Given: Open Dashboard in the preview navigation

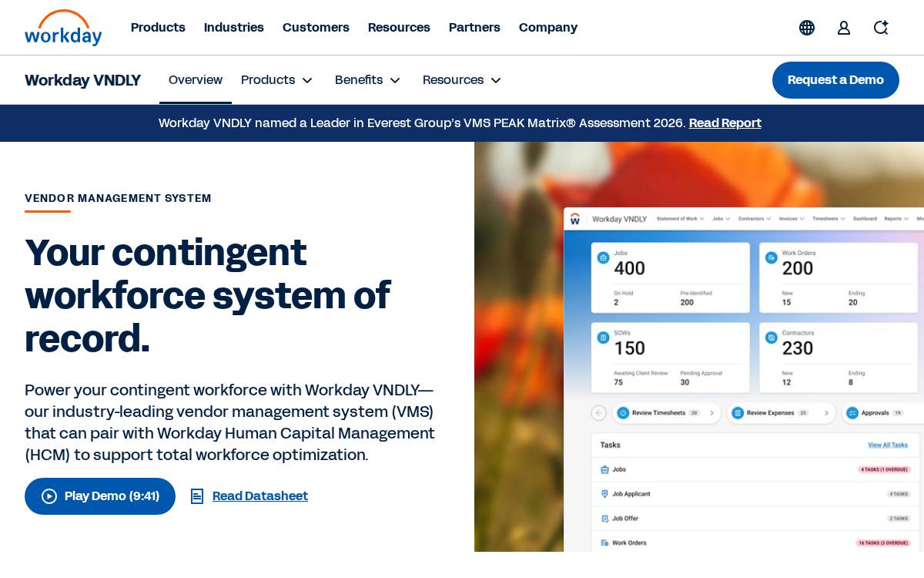Looking at the screenshot, I should point(865,219).
